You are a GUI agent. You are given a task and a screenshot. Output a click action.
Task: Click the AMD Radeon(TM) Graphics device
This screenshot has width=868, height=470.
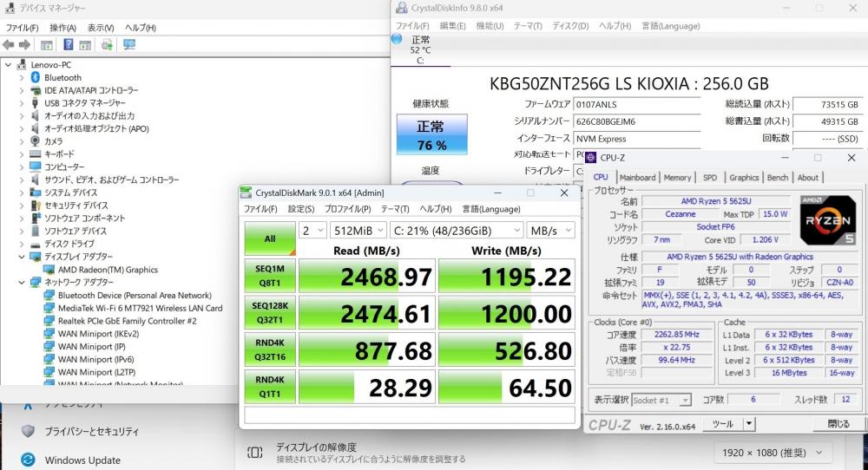click(x=107, y=270)
